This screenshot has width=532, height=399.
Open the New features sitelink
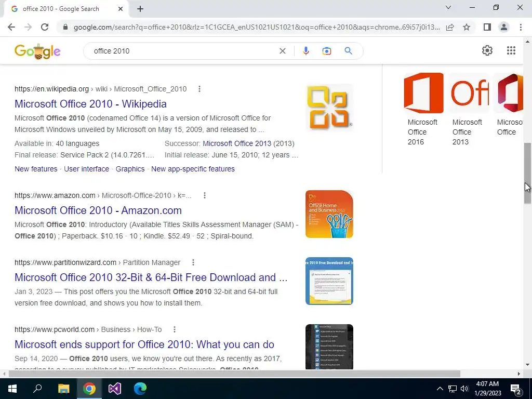coord(36,169)
